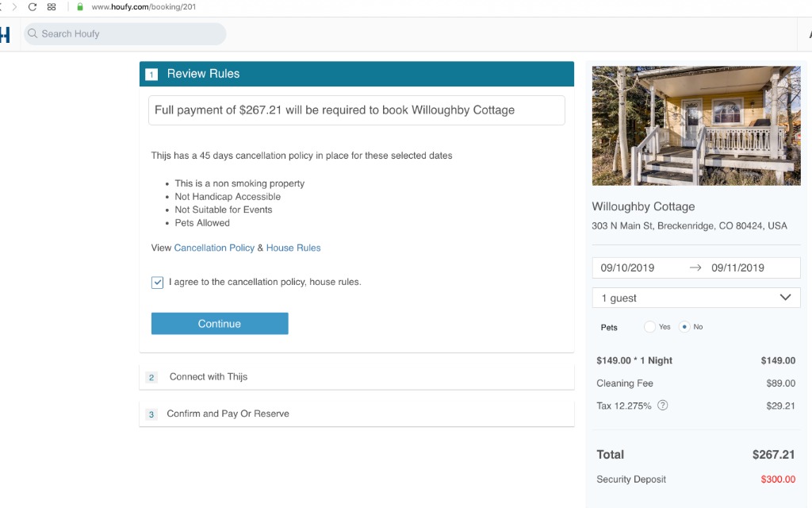Open the Cancellation Policy link
Image resolution: width=812 pixels, height=508 pixels.
coord(214,248)
